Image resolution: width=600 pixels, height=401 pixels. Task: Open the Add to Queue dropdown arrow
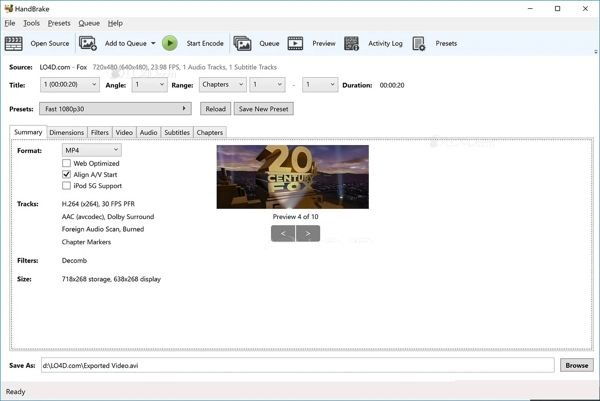[153, 43]
